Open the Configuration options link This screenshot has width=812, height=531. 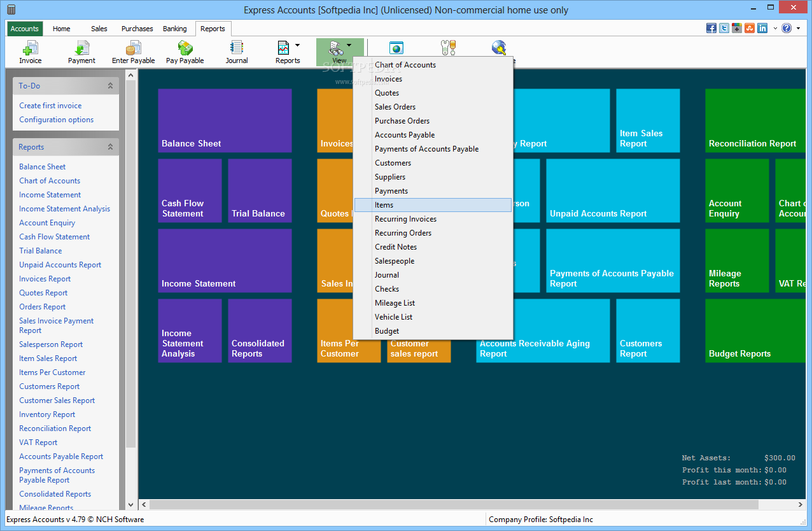56,120
